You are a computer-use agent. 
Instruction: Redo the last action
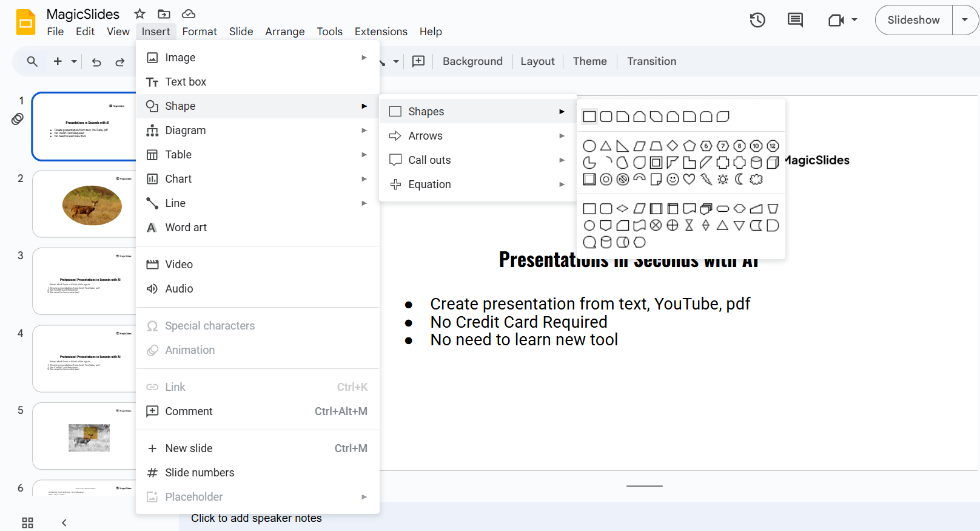120,61
